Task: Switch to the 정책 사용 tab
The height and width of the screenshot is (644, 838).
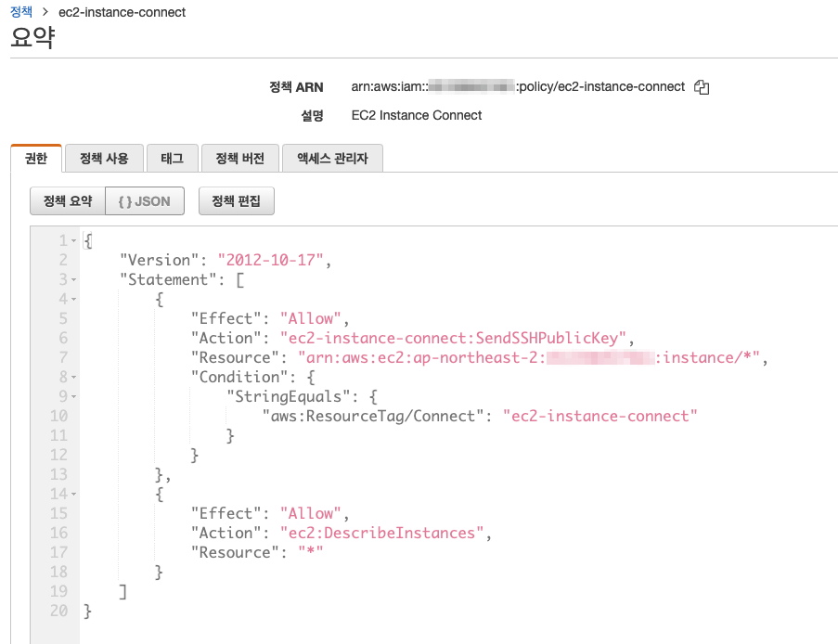Action: pos(104,158)
